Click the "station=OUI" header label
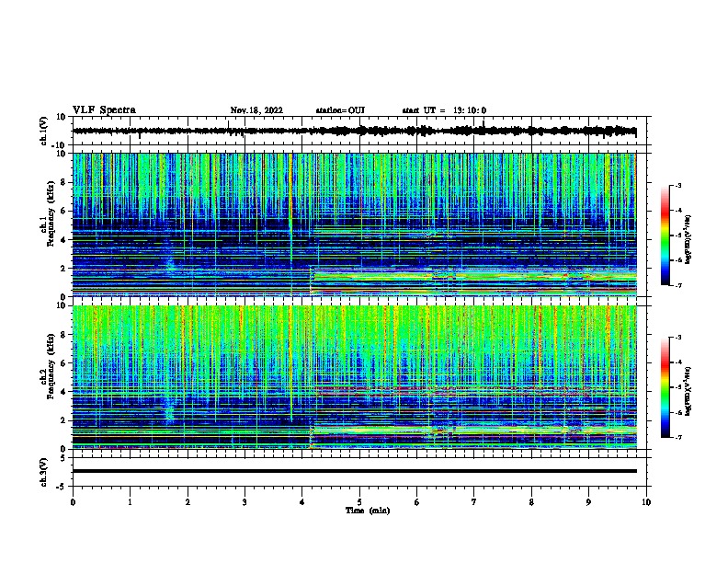The height and width of the screenshot is (563, 728). 340,110
